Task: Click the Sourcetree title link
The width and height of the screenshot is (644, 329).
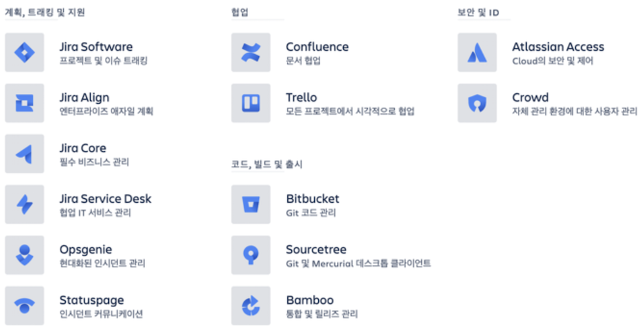Action: click(x=316, y=249)
